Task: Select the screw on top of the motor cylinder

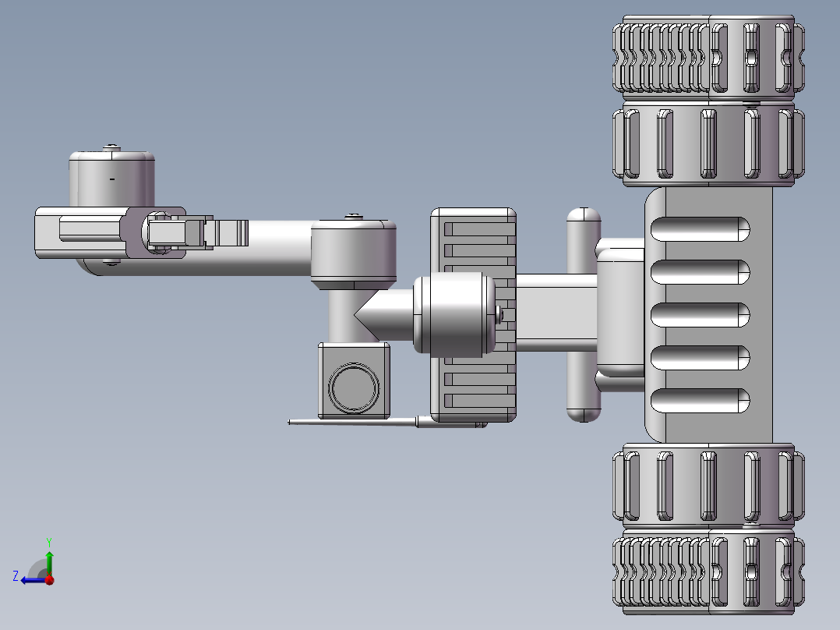Action: point(111,147)
